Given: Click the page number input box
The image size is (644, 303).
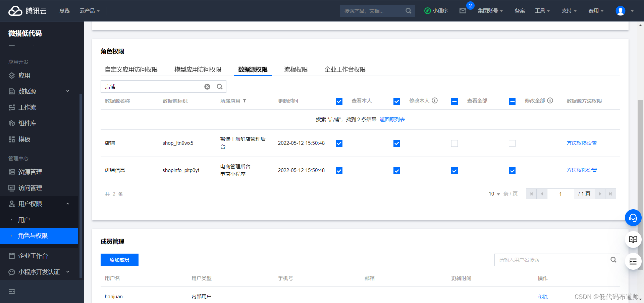Looking at the screenshot, I should (x=560, y=194).
